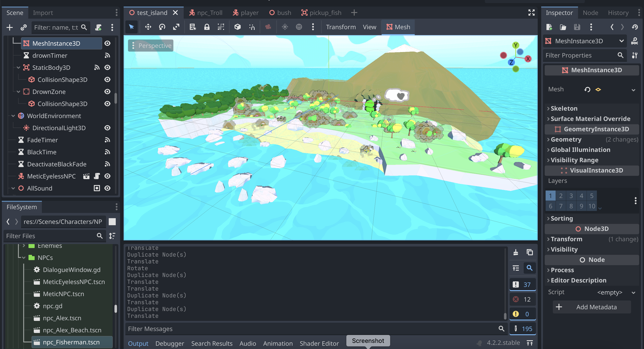Click the 4.2.2.stable version label
Image resolution: width=644 pixels, height=349 pixels.
(x=503, y=343)
